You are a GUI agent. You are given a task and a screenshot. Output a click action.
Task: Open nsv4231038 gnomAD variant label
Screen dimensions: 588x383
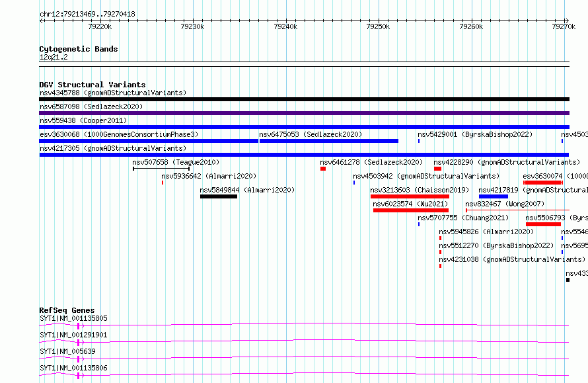[512, 259]
